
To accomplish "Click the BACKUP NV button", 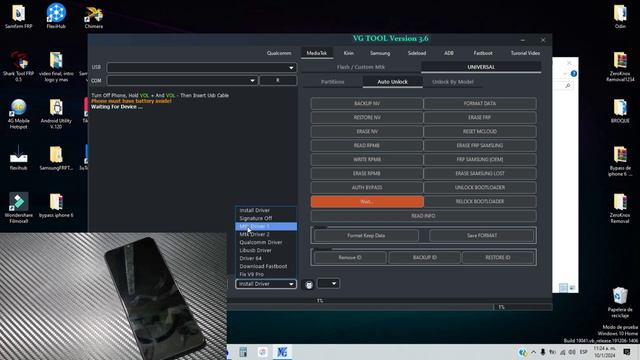I will click(x=367, y=104).
